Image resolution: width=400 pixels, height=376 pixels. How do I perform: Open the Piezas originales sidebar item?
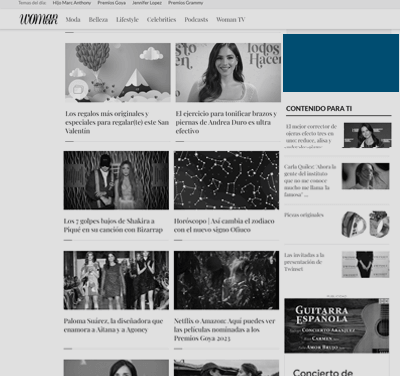click(x=304, y=215)
